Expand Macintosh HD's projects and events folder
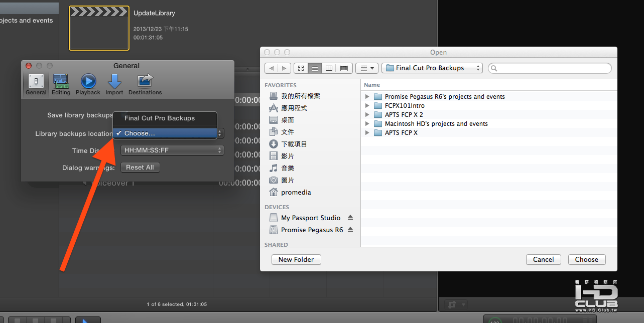 click(367, 123)
